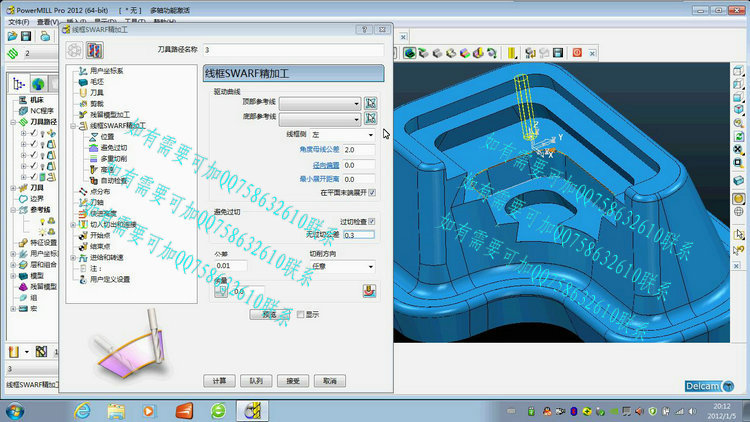Screen dimensions: 750x422
Task: Open 用户坐标系 page in the dialog tree
Action: click(106, 71)
